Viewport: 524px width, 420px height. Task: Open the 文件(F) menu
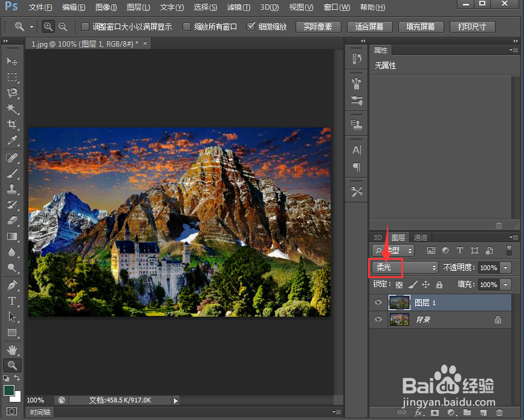pyautogui.click(x=40, y=7)
